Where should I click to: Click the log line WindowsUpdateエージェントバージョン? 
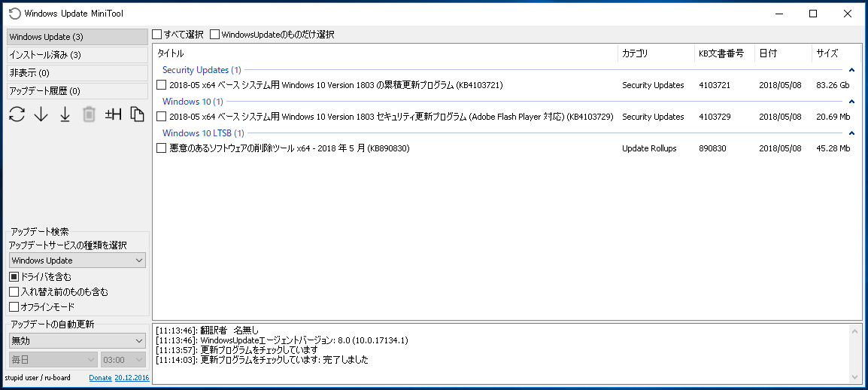coord(282,340)
